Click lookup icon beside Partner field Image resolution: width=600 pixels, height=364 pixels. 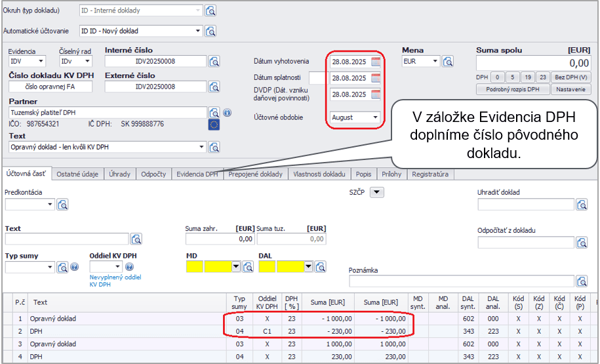pos(214,113)
